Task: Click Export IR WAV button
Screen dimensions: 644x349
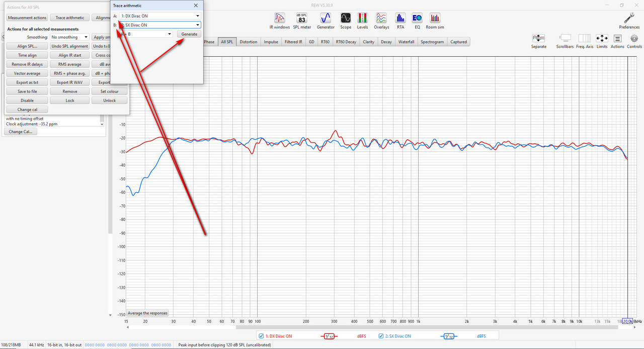Action: (x=70, y=82)
